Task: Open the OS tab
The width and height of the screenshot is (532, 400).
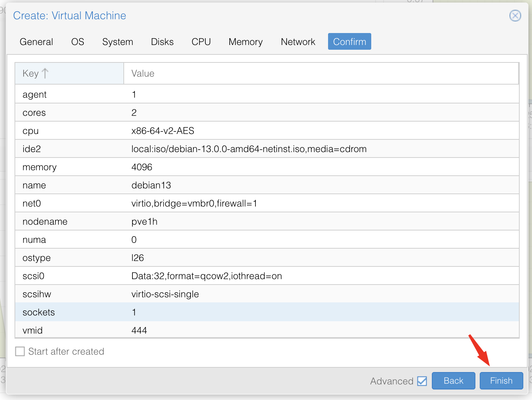Action: click(78, 42)
